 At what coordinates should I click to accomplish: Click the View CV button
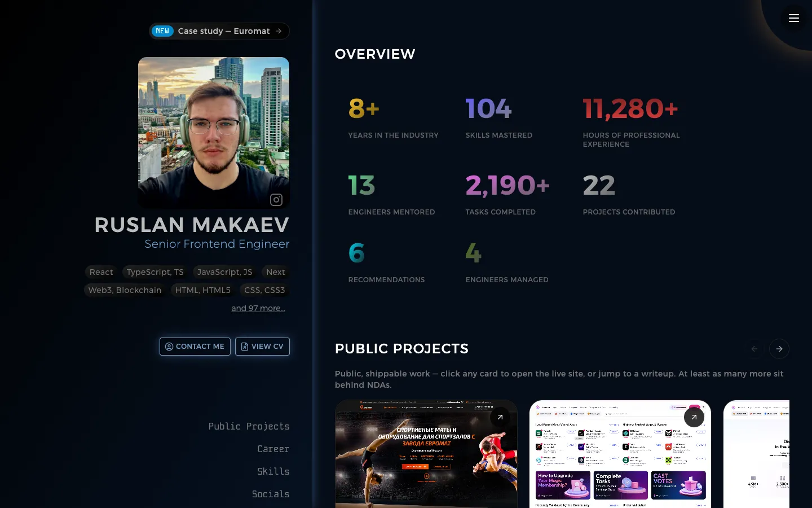pos(263,347)
